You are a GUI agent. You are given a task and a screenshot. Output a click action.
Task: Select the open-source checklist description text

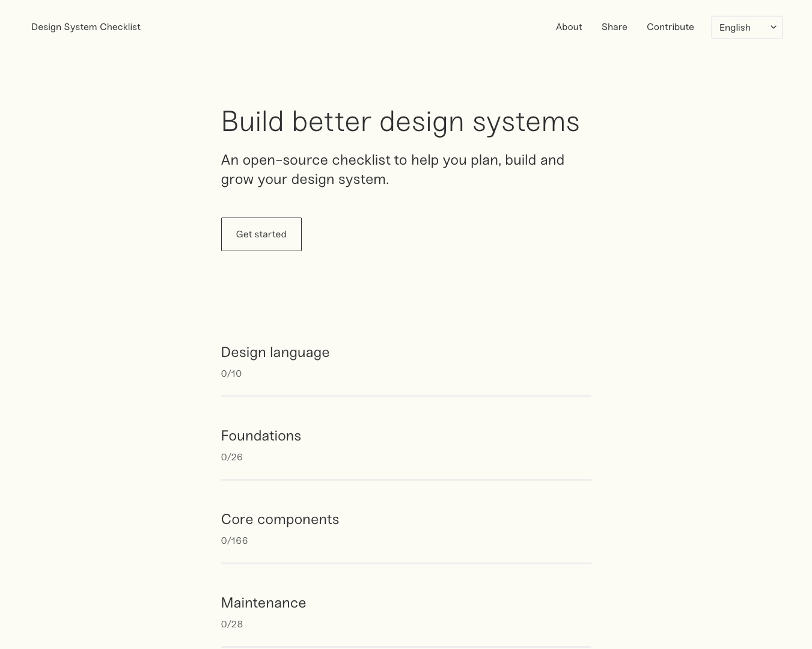[x=392, y=169]
